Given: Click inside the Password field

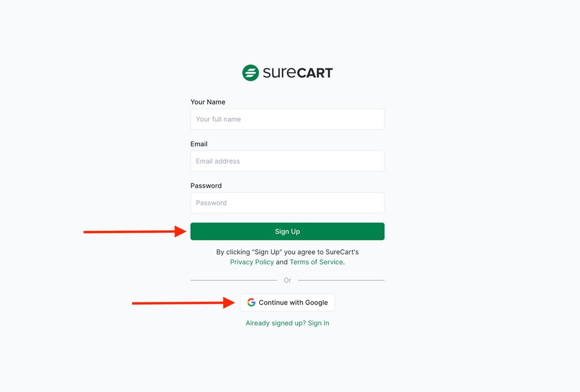Looking at the screenshot, I should [287, 202].
